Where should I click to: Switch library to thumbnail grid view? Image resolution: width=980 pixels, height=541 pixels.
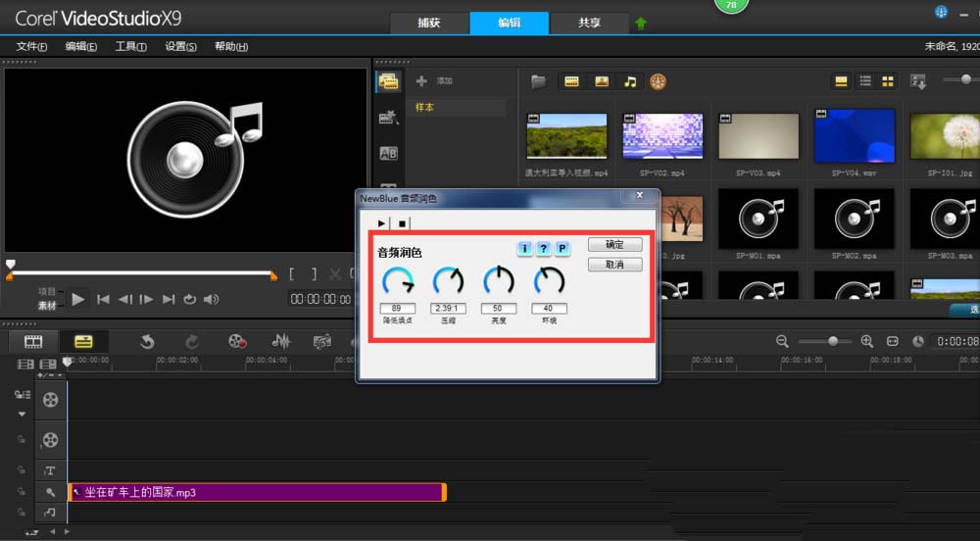coord(888,81)
